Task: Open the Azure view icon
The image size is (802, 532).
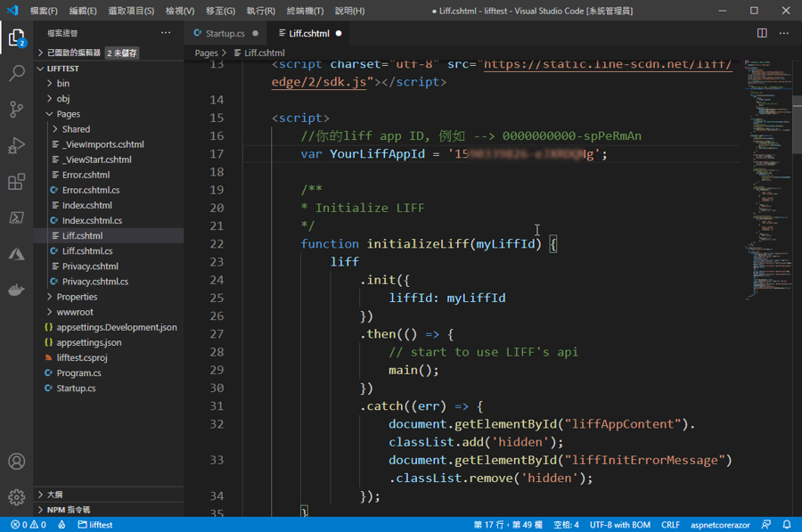Action: (16, 254)
